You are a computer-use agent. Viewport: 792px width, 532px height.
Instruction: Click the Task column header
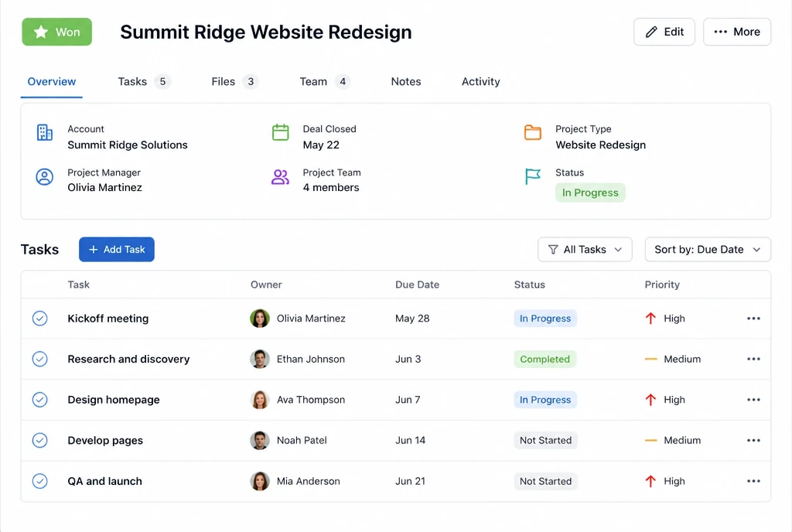79,285
